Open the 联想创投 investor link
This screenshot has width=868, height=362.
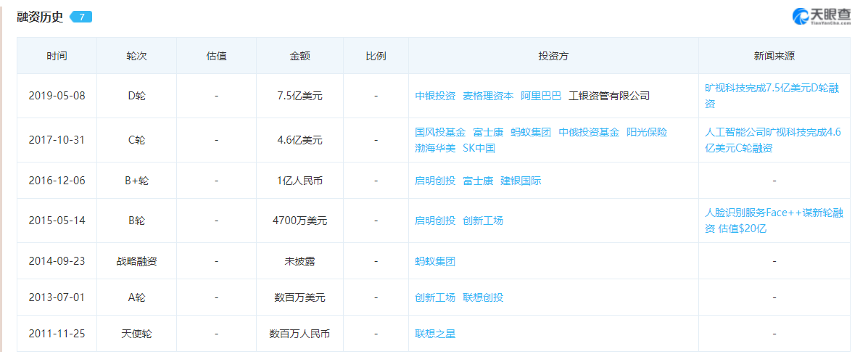coord(483,297)
